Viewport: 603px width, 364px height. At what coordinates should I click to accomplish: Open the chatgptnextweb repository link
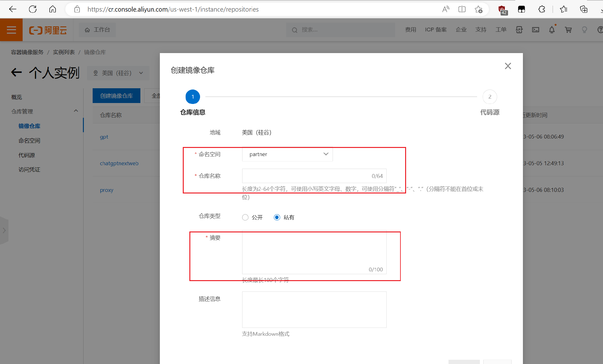point(119,163)
